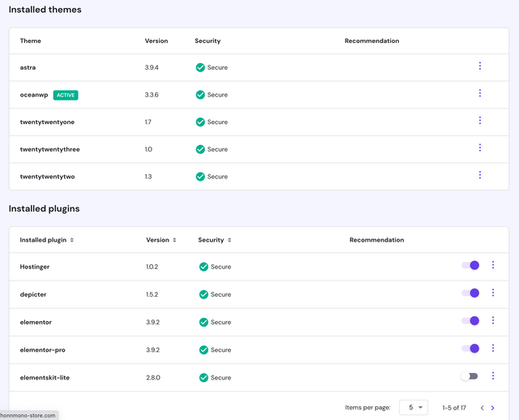Image resolution: width=519 pixels, height=420 pixels.
Task: Sort by Installed plugin column
Action: [47, 240]
